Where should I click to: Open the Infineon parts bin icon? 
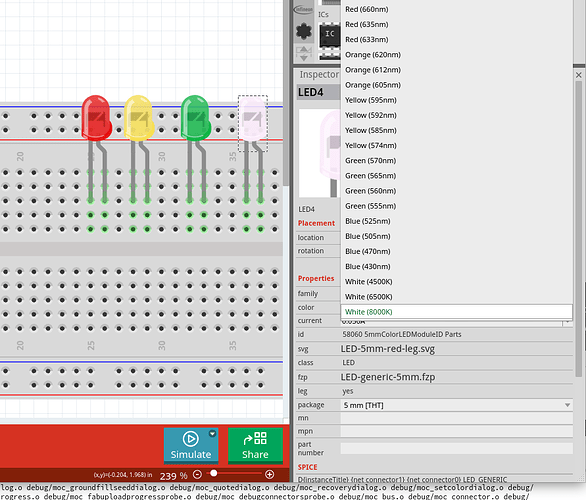(303, 10)
